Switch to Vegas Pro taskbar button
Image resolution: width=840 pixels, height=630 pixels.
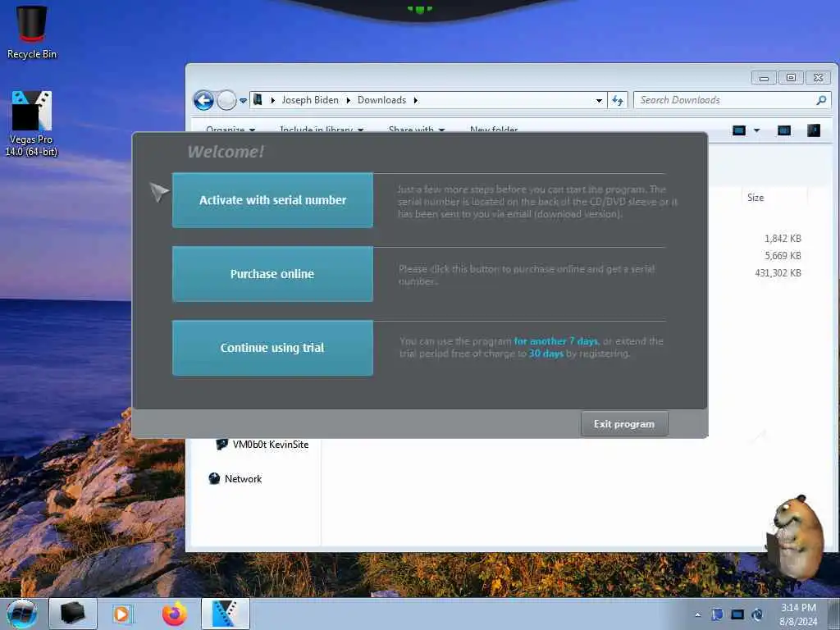click(226, 614)
